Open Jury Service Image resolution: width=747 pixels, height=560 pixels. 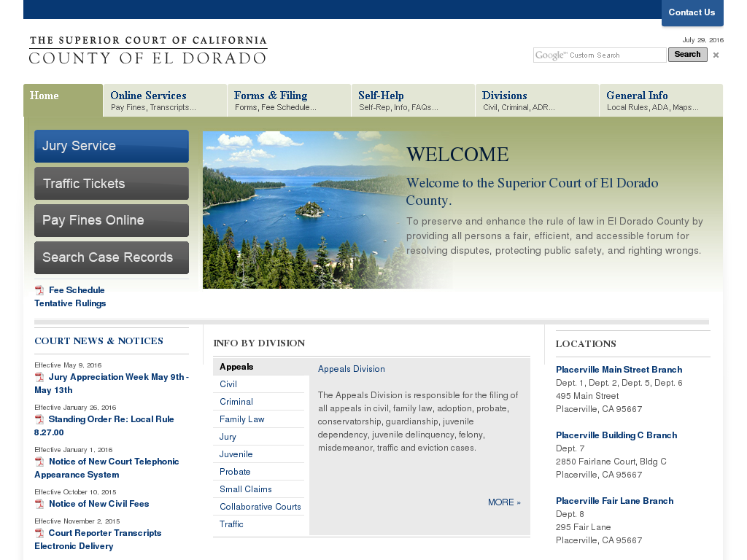pos(112,146)
